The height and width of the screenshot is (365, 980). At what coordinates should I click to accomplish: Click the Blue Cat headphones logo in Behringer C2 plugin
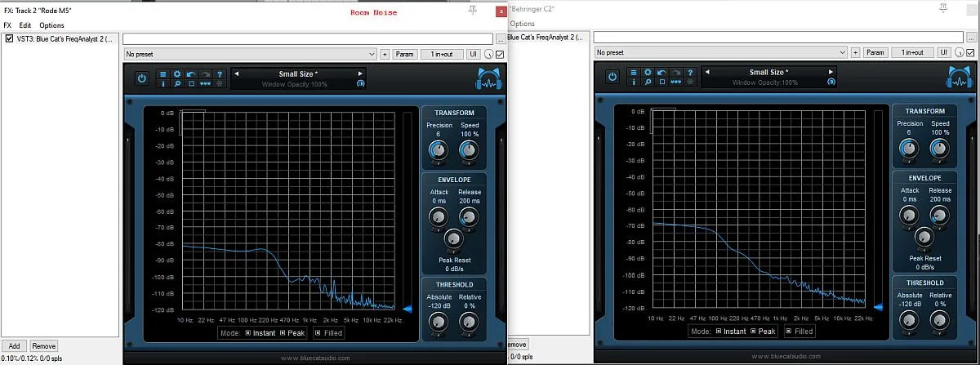click(x=961, y=78)
